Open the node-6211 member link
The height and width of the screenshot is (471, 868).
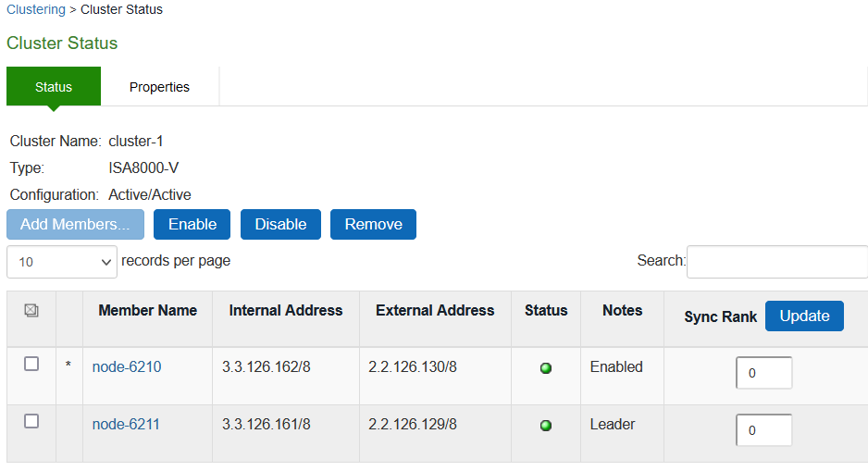127,425
